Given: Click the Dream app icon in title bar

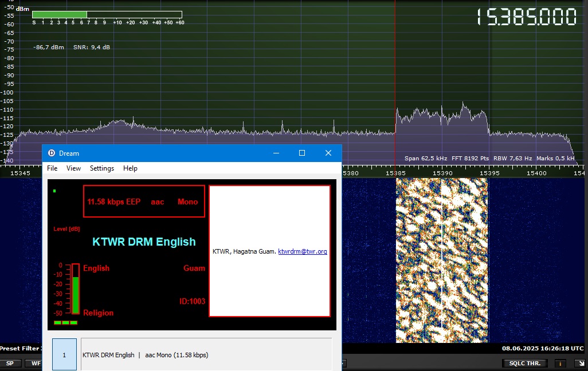Looking at the screenshot, I should click(x=52, y=153).
